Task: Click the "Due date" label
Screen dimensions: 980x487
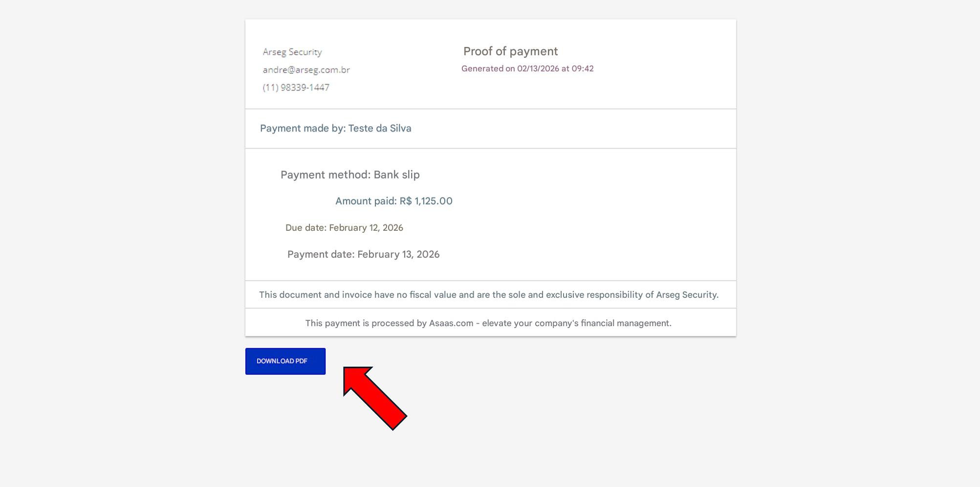Action: point(305,228)
